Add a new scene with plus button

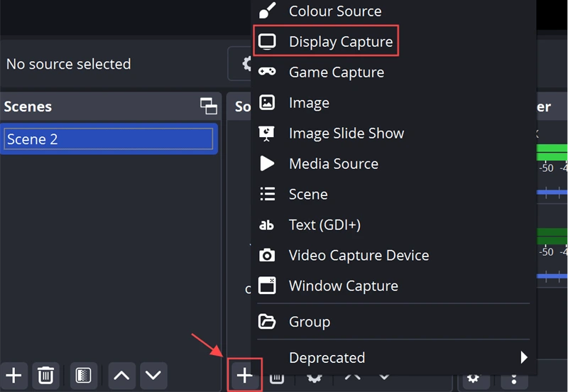click(x=13, y=375)
